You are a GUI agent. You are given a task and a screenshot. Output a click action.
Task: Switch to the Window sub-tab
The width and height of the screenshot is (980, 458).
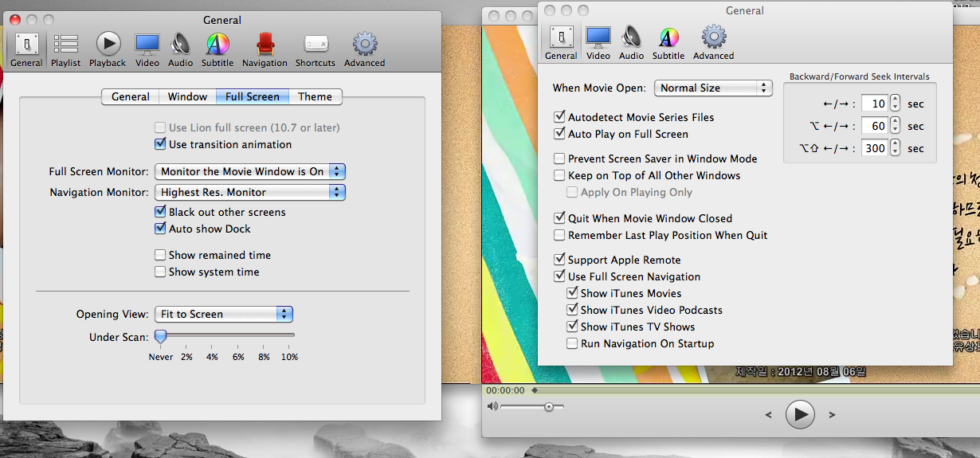pyautogui.click(x=187, y=96)
